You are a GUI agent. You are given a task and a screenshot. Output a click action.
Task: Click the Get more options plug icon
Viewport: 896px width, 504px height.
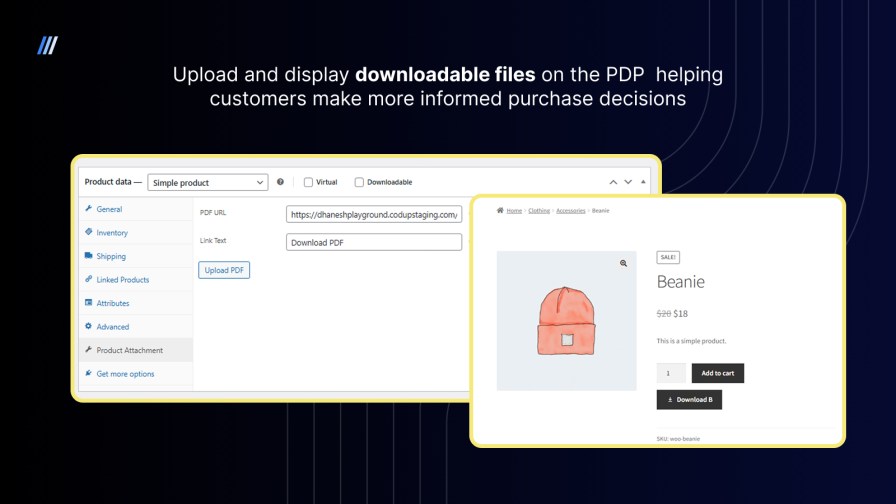pyautogui.click(x=89, y=373)
